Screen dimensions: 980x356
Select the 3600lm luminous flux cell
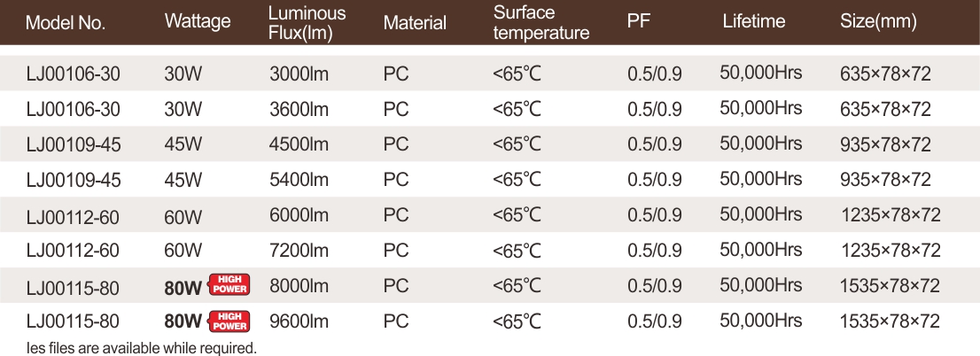click(x=299, y=109)
